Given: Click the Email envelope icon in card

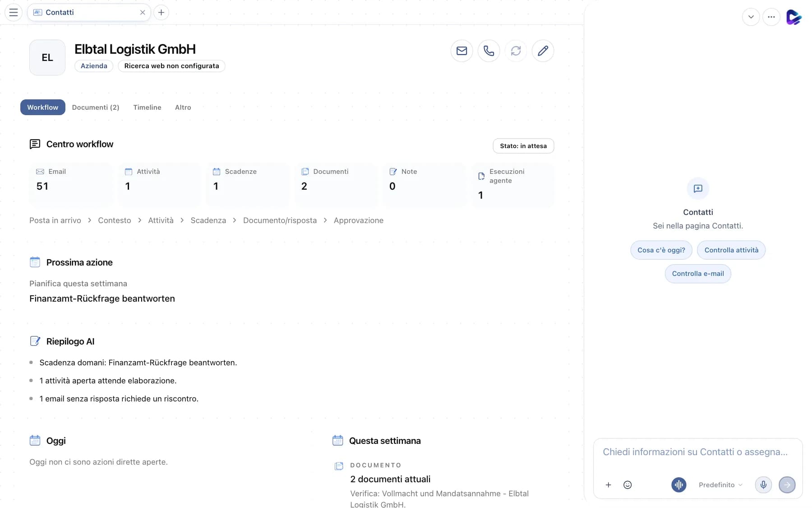Looking at the screenshot, I should pos(40,172).
